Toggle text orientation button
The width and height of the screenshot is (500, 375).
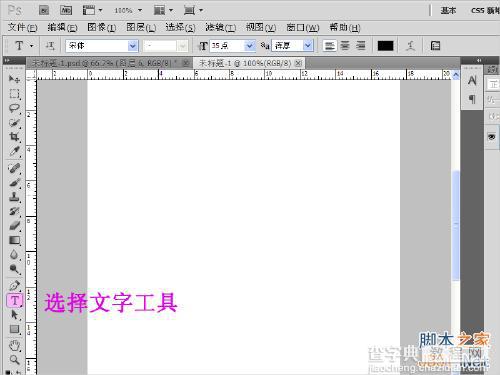[50, 46]
